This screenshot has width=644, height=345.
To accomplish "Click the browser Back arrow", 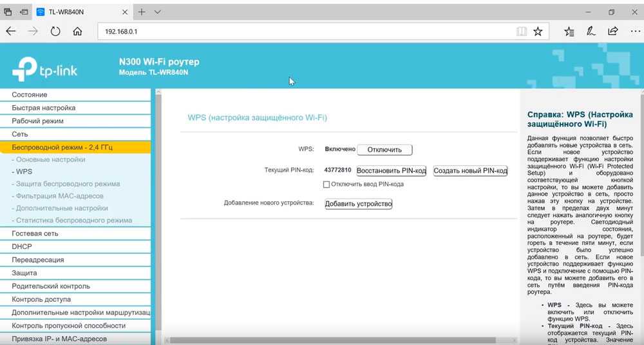I will (x=11, y=31).
